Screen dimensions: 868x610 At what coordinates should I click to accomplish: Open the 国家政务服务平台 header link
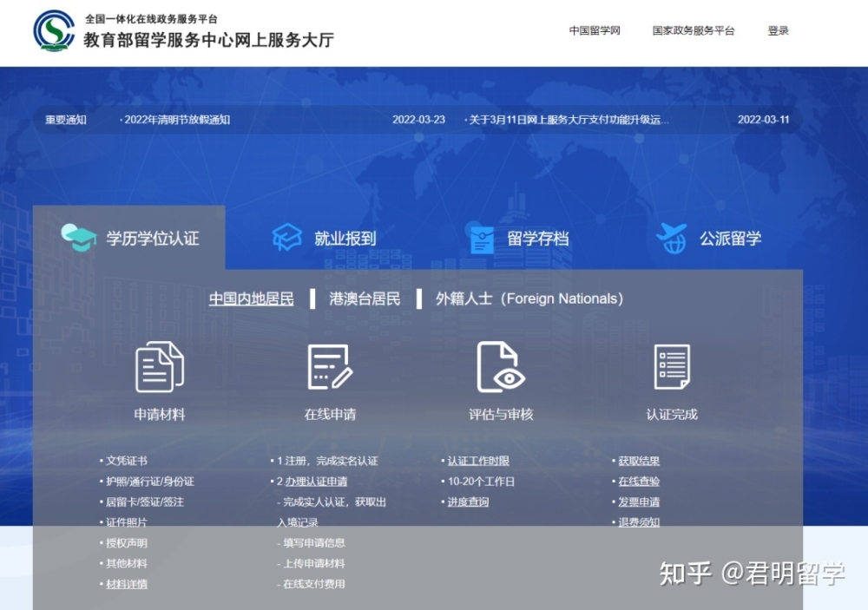click(693, 30)
